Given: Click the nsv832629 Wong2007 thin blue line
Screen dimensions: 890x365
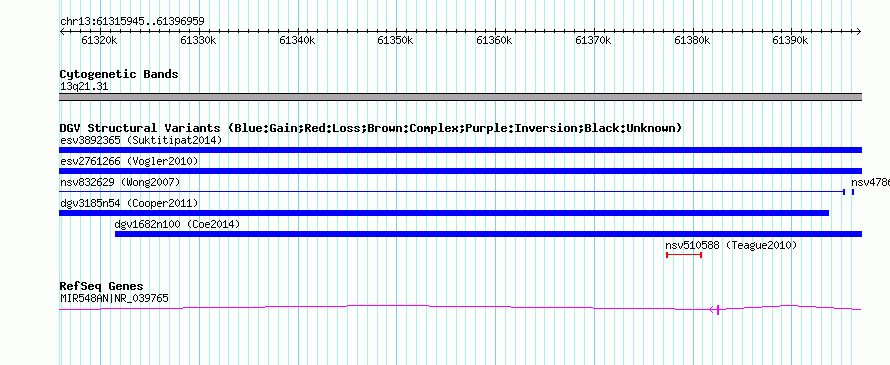Looking at the screenshot, I should 452,192.
